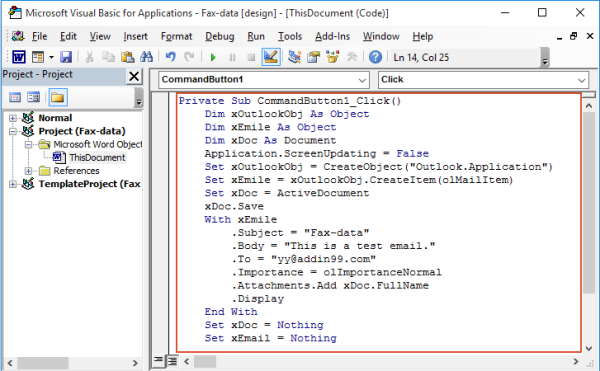Click the blue Help question mark icon
Screen dimensions: 600x371
[x=375, y=57]
